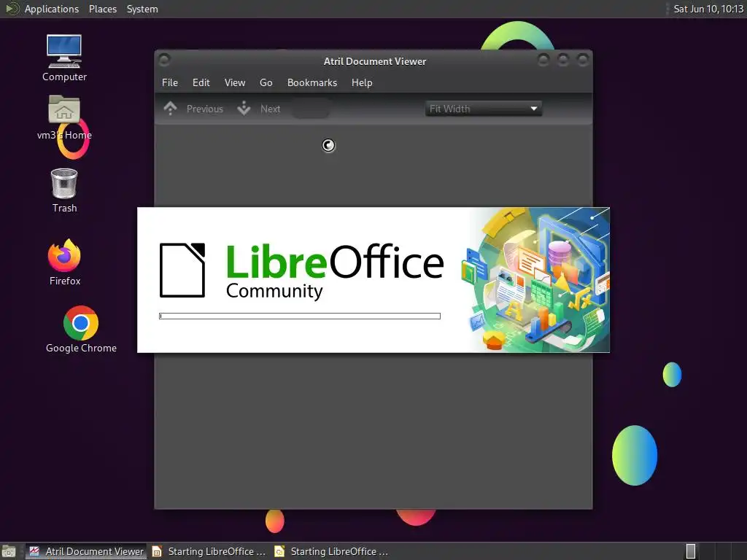Select second Starting LibreOffice taskbar entry
747x560 pixels.
coord(332,551)
